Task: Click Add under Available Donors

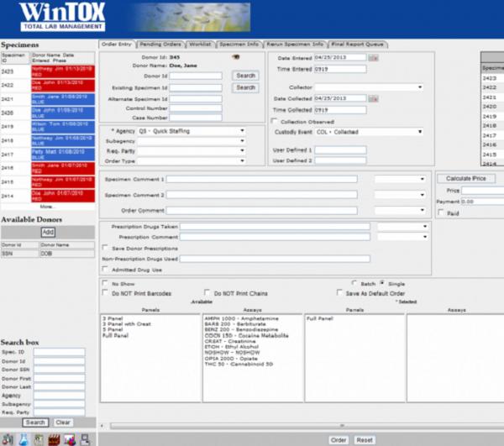Action: pyautogui.click(x=48, y=232)
